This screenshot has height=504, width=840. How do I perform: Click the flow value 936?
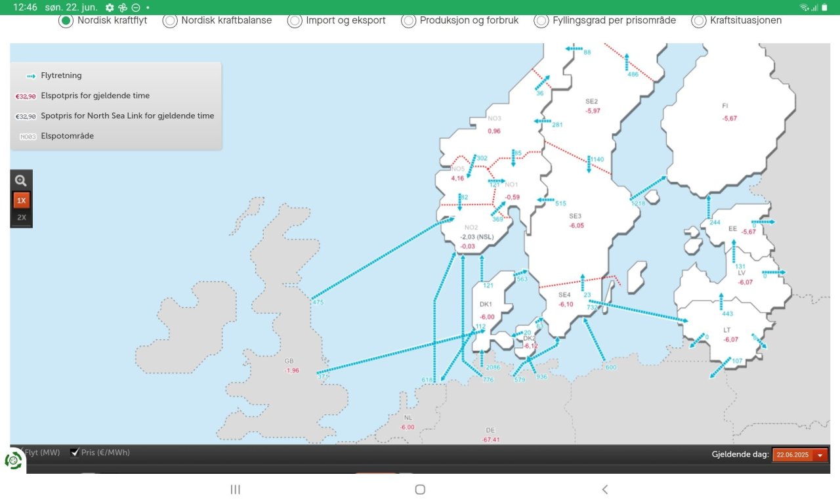(541, 377)
